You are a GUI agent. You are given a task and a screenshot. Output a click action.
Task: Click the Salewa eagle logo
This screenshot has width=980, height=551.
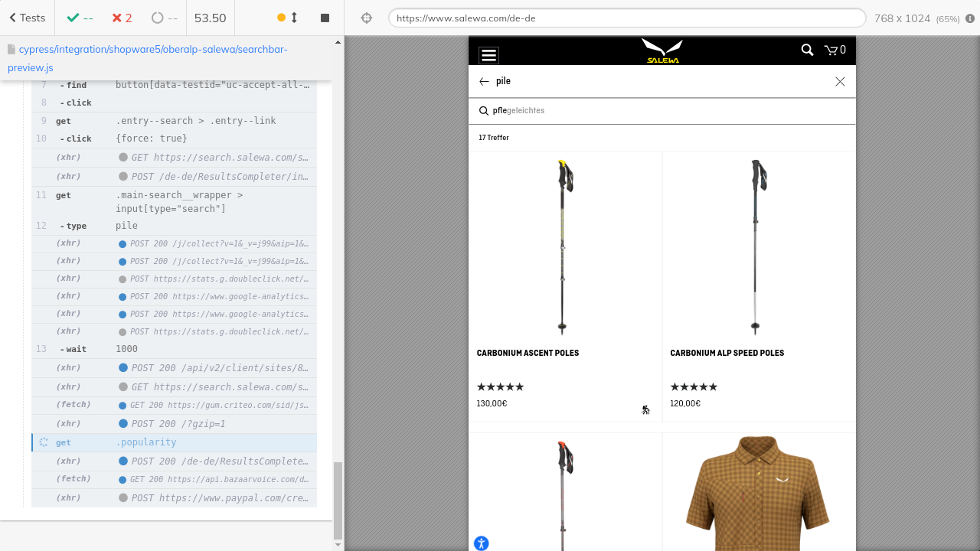662,51
